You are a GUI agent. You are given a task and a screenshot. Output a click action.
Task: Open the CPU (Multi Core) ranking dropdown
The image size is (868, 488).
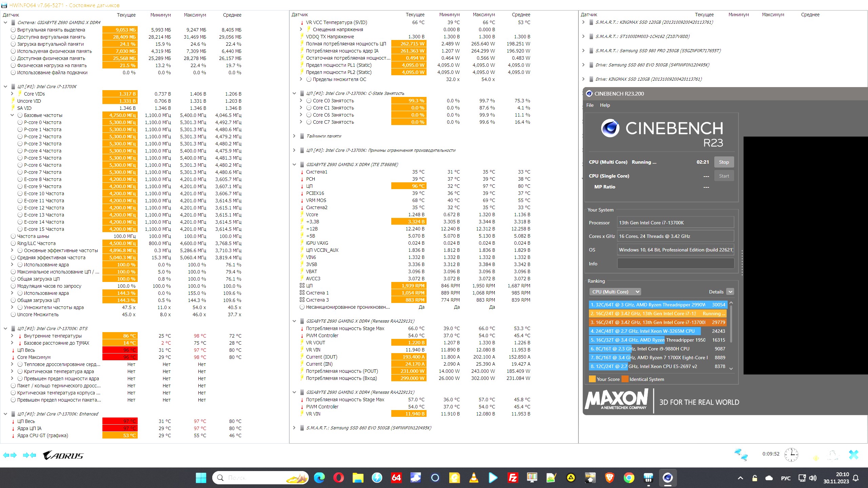point(615,292)
